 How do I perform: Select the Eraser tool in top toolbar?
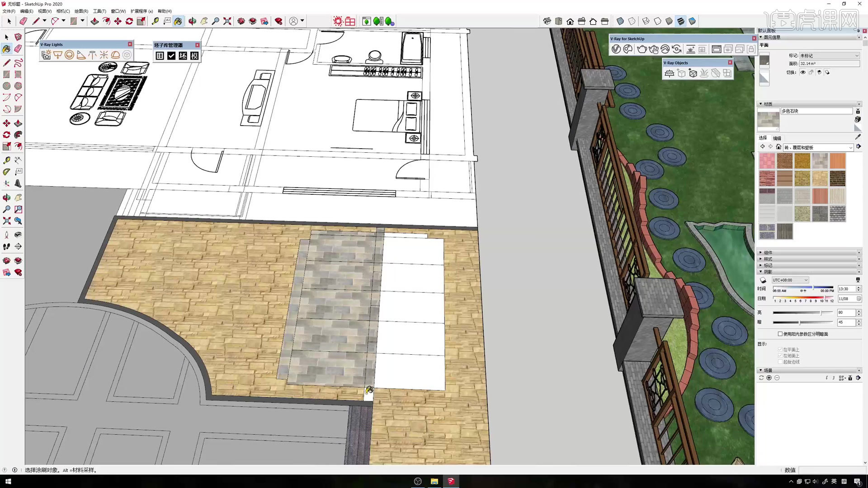click(23, 21)
